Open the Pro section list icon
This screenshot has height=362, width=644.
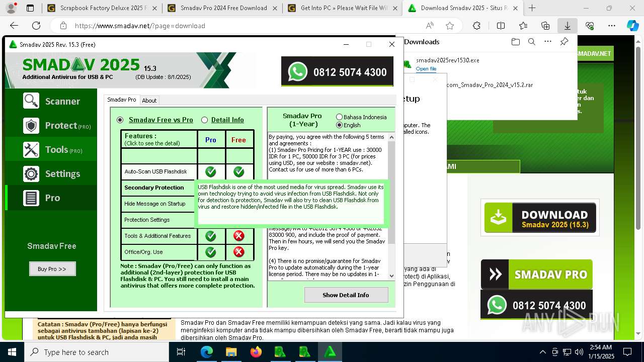31,198
